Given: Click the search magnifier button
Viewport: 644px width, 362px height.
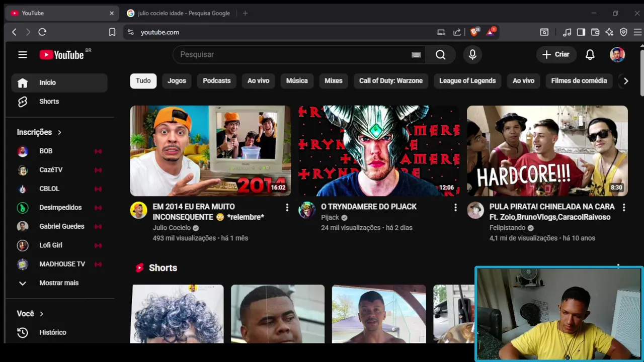Looking at the screenshot, I should [x=440, y=54].
